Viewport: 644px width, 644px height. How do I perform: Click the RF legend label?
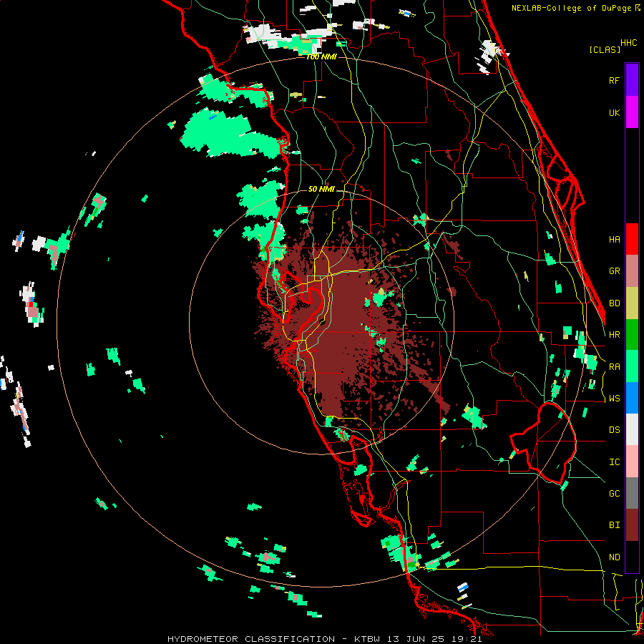tap(614, 80)
